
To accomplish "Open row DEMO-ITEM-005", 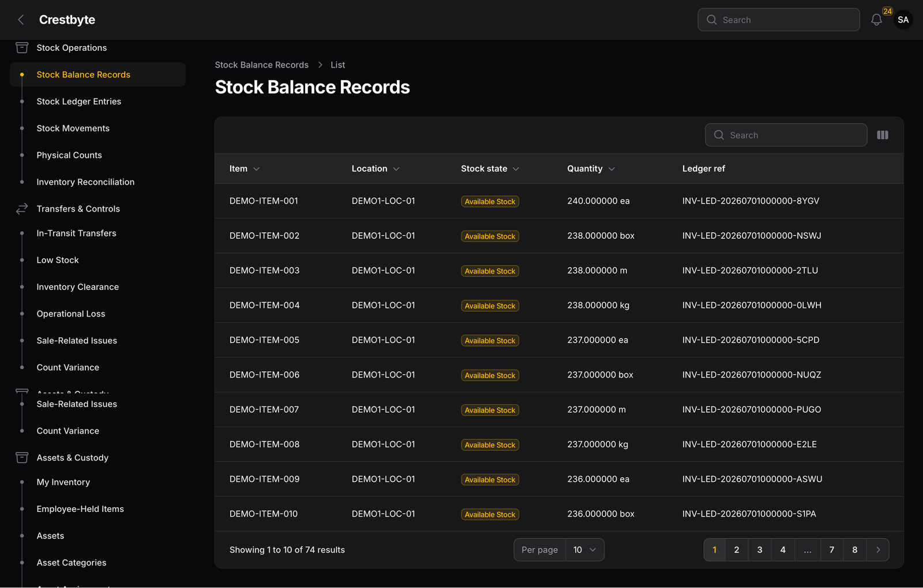I will pos(559,340).
